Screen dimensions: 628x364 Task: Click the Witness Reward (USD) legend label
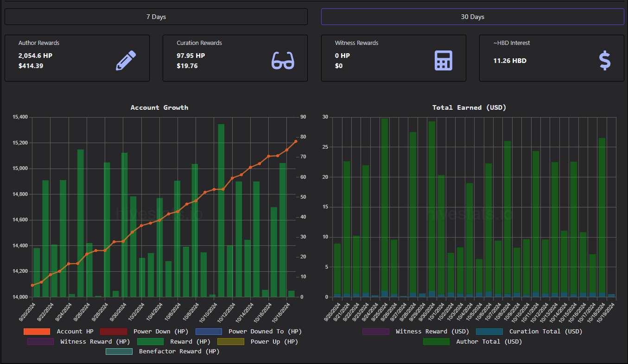[432, 332]
